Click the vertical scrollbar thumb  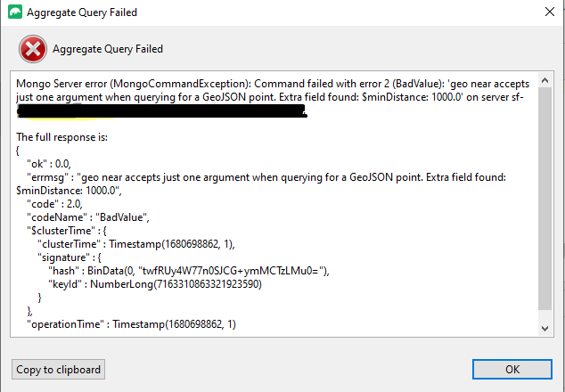[545, 198]
